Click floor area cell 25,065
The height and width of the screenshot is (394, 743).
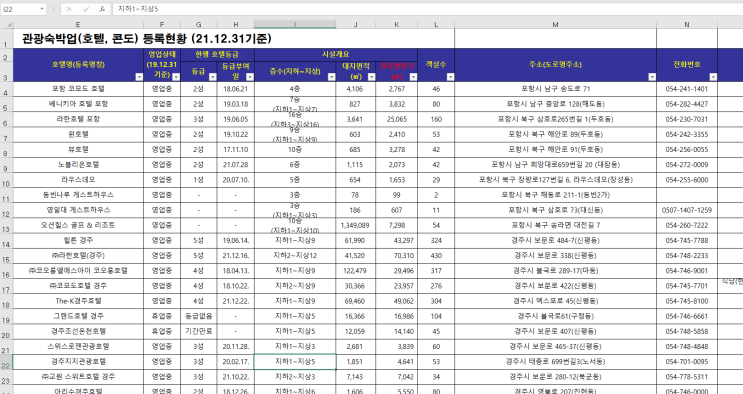tap(397, 119)
